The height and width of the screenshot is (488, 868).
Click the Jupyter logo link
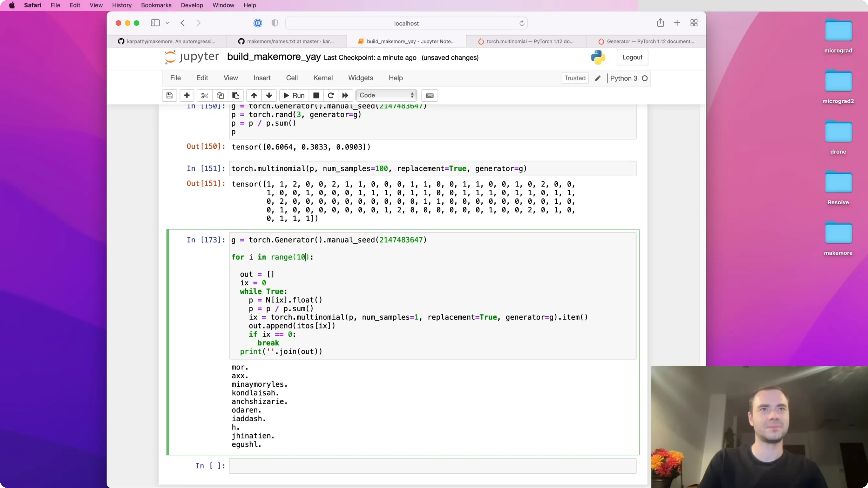click(192, 57)
